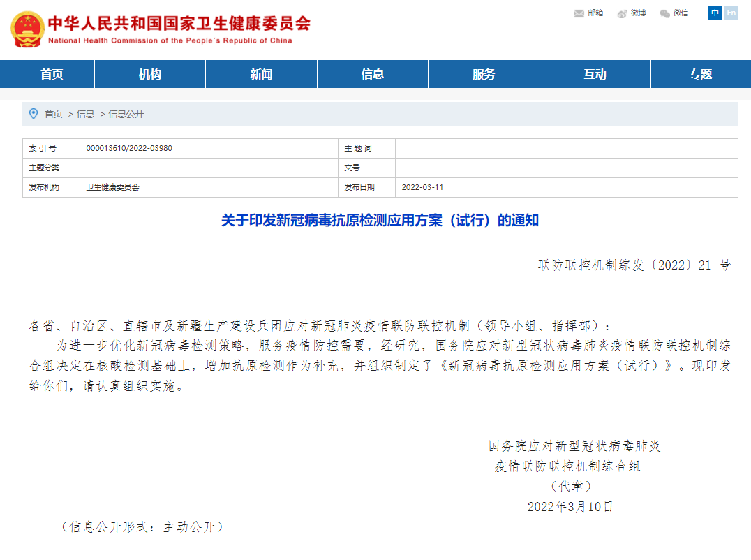Image resolution: width=751 pixels, height=560 pixels.
Task: Open the 信息 navigation menu
Action: (x=372, y=73)
